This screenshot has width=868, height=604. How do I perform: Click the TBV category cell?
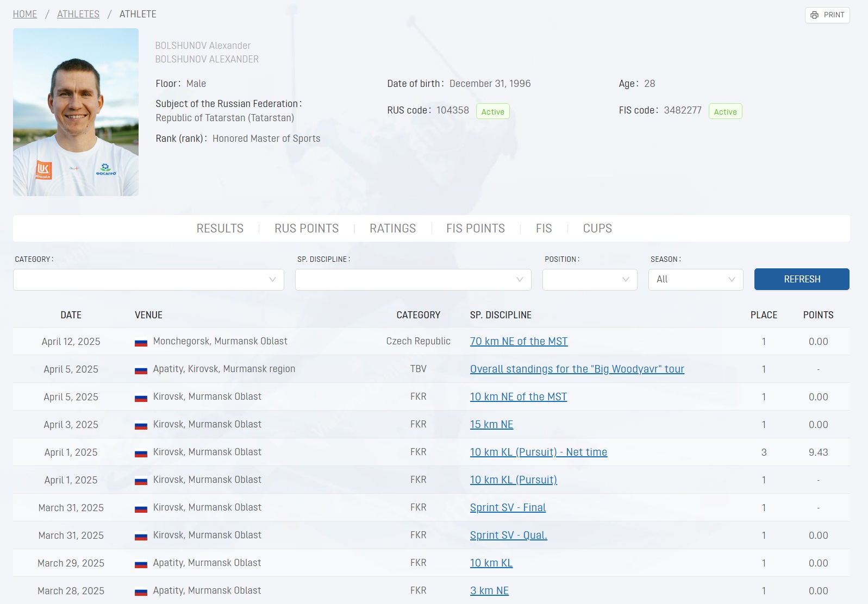(419, 369)
